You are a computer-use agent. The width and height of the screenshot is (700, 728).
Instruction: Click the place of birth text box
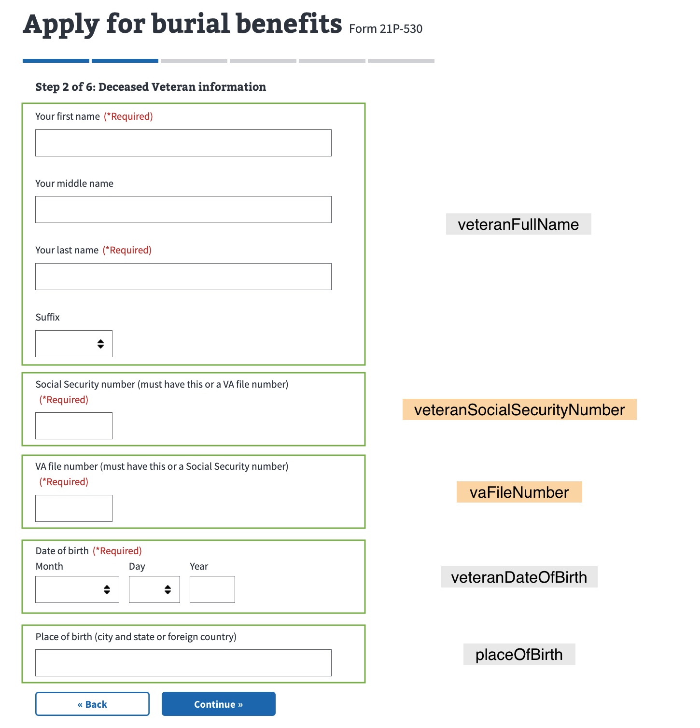[x=183, y=663]
